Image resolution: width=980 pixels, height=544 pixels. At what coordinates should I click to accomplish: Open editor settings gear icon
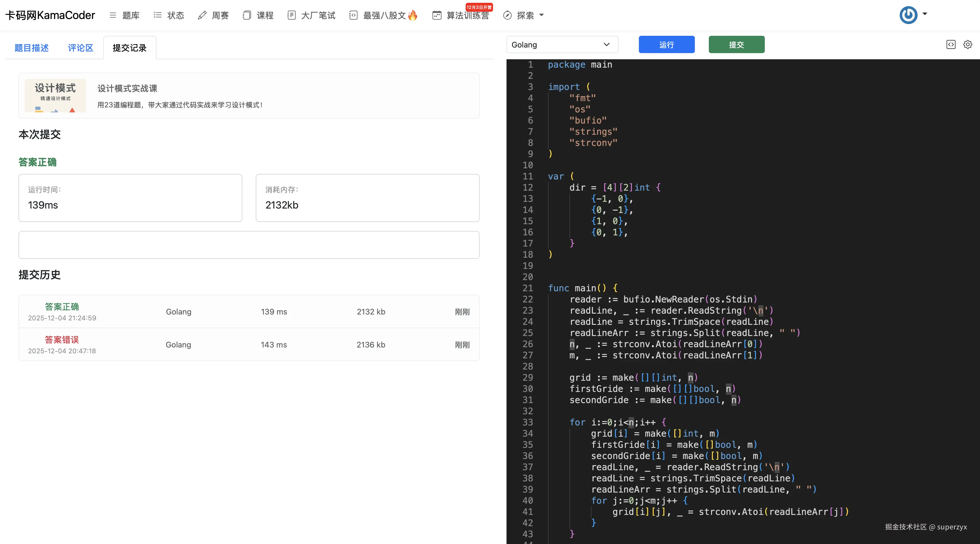click(x=968, y=44)
